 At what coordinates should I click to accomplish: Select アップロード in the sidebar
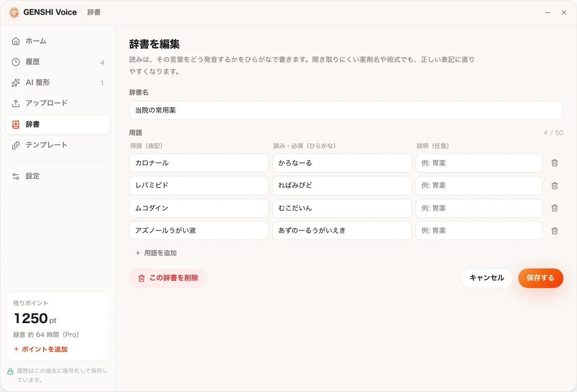click(58, 103)
